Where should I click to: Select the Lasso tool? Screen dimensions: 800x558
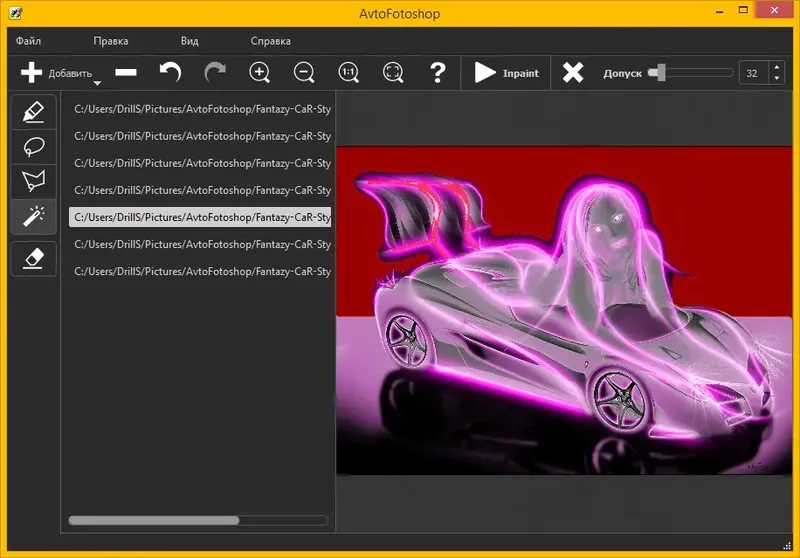point(34,147)
